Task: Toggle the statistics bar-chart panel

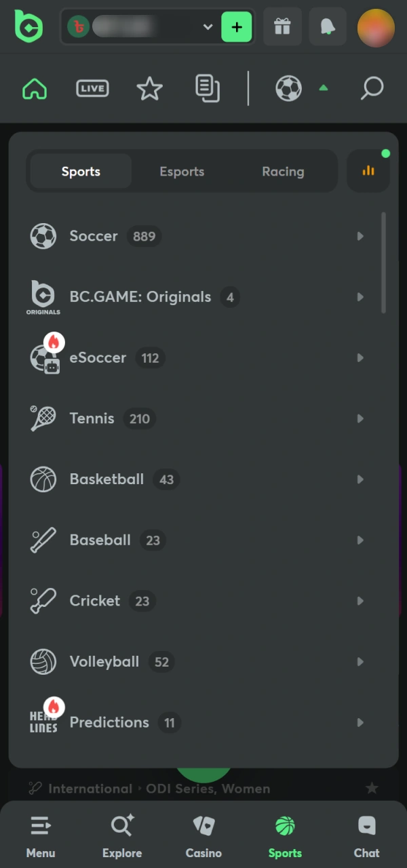Action: point(368,171)
